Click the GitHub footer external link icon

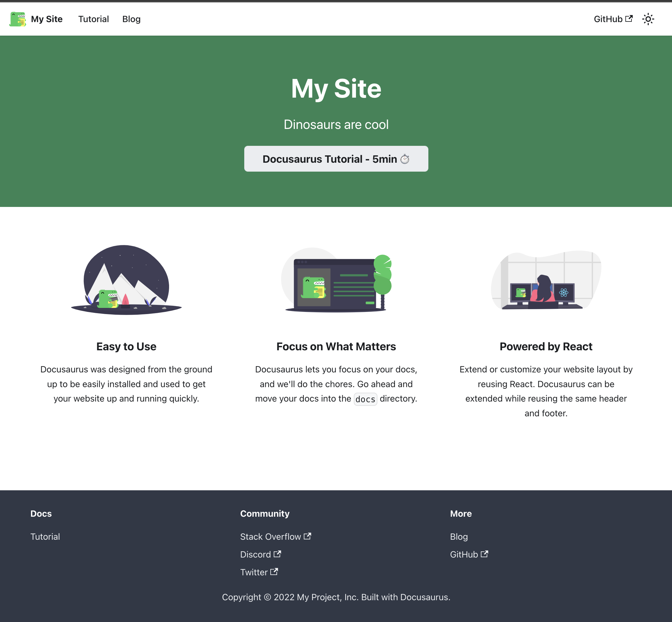pos(485,554)
